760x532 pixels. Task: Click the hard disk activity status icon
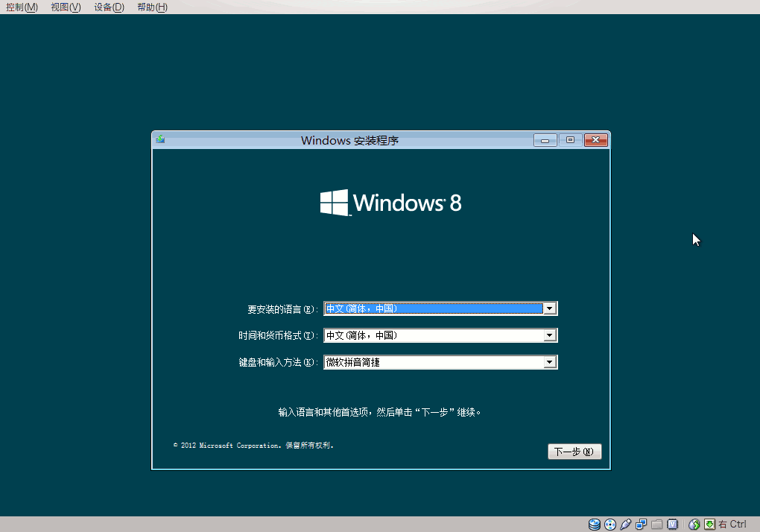(x=595, y=525)
